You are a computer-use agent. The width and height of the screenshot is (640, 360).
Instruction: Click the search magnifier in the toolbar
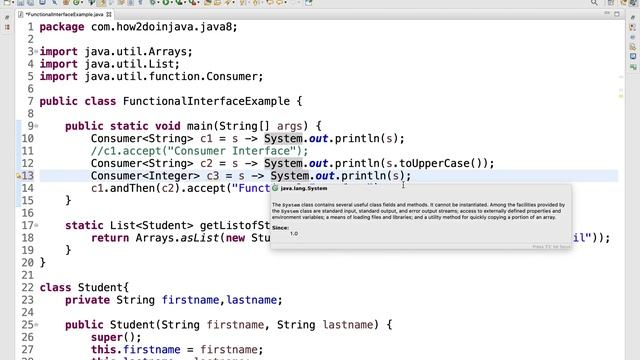[594, 2]
